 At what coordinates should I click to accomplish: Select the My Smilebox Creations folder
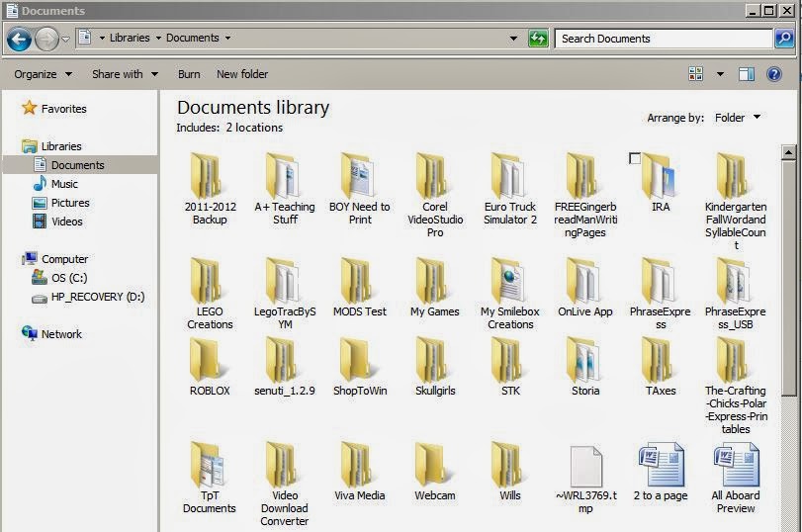coord(510,294)
